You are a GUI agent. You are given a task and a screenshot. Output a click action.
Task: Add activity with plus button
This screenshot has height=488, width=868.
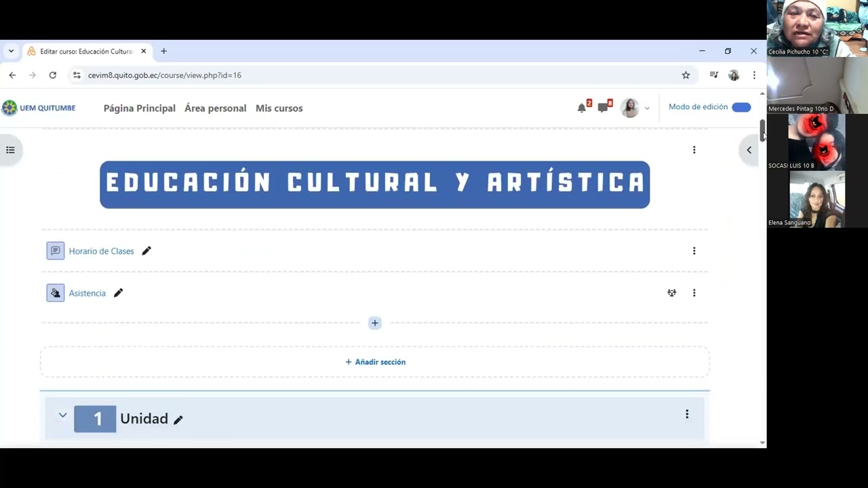tap(375, 323)
